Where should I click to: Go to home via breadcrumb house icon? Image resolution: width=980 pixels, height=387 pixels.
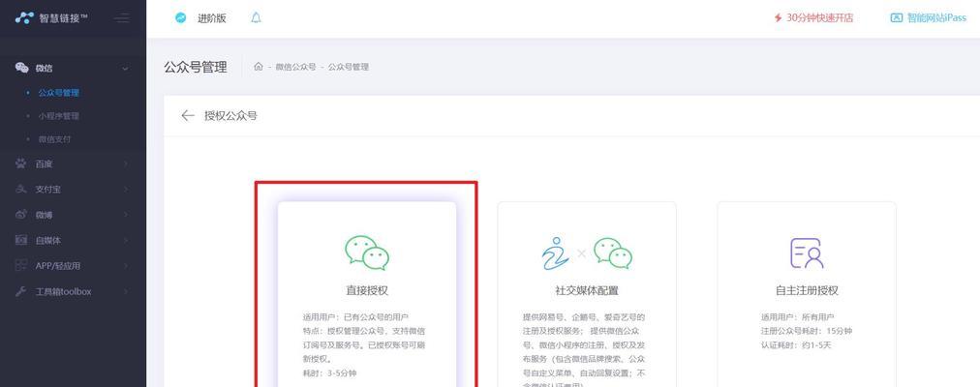[x=259, y=67]
